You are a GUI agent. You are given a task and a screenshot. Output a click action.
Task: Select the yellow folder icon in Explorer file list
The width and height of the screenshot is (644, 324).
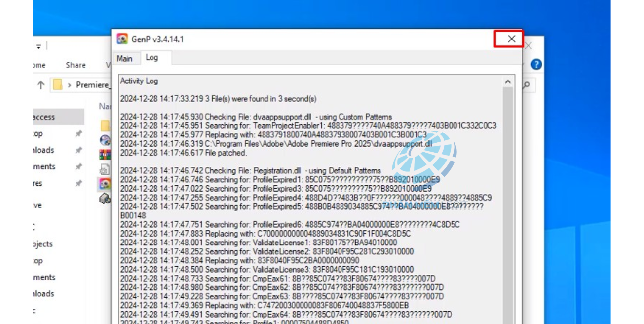coord(105,125)
